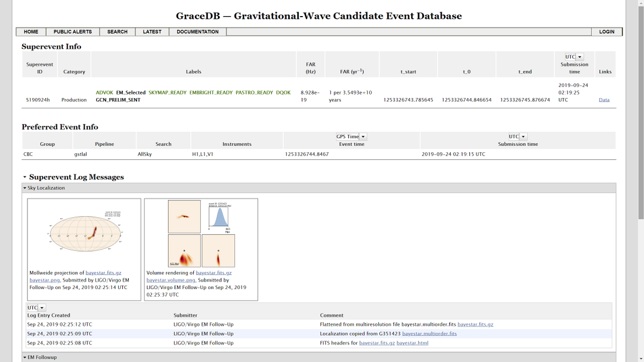Open bayestar.fits.gz link in Flattened comment row
The width and height of the screenshot is (644, 362).
475,324
